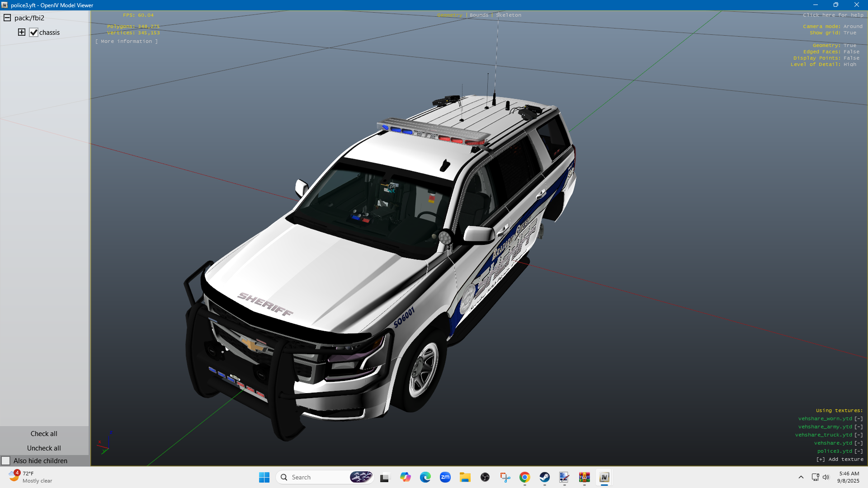
Task: Remove vehshare_worn.ytd texture with [-]
Action: [x=859, y=418]
